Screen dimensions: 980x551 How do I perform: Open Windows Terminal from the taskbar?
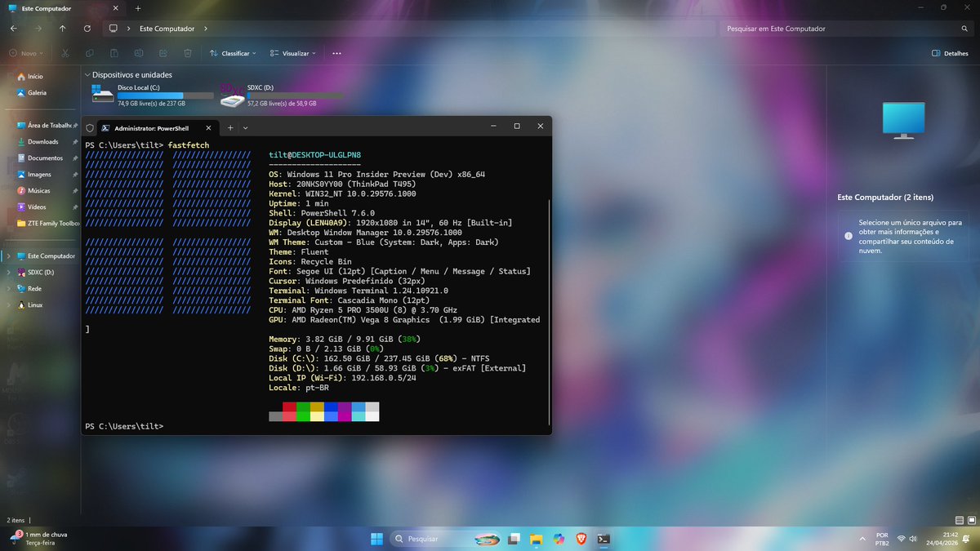(x=603, y=539)
